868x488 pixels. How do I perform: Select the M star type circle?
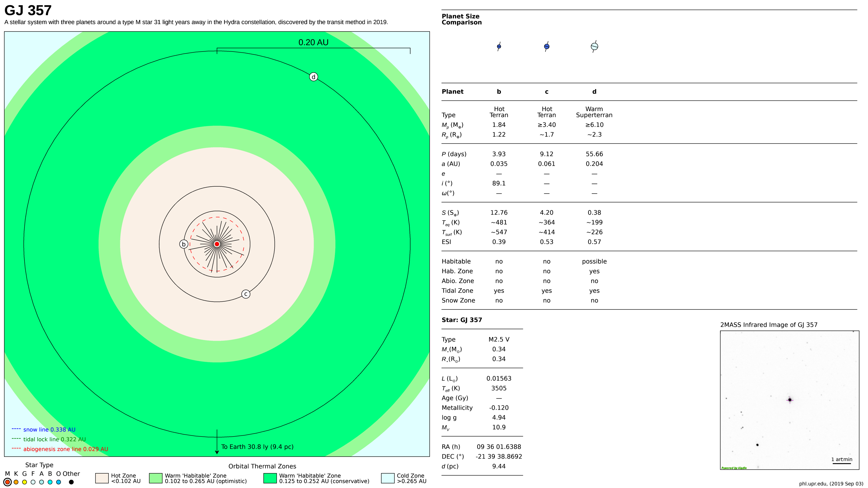7,482
